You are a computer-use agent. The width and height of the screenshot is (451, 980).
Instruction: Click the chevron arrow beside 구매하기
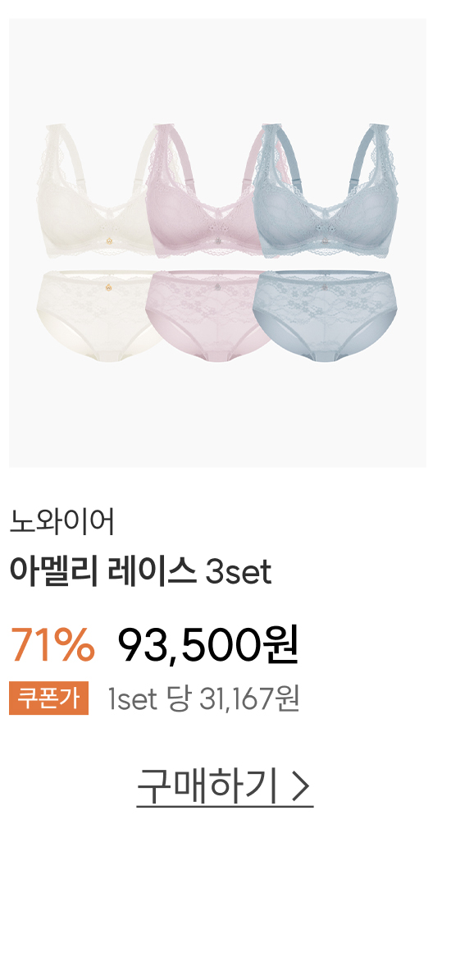tap(301, 787)
